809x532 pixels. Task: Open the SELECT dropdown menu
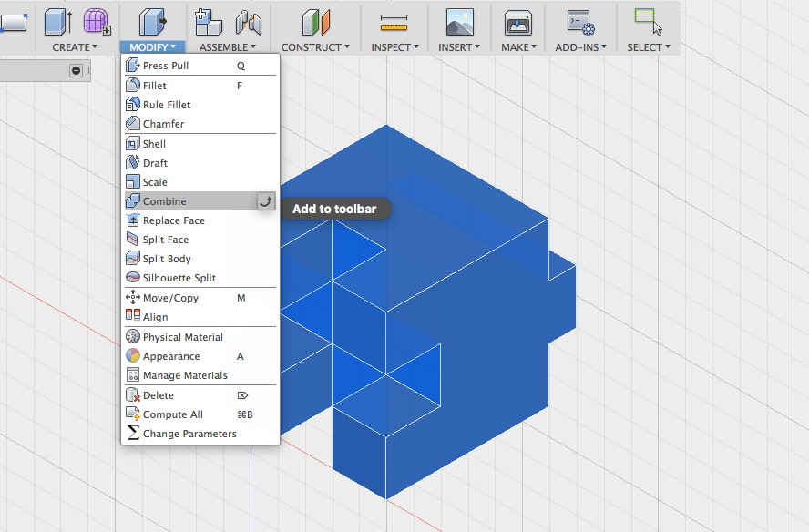click(649, 47)
